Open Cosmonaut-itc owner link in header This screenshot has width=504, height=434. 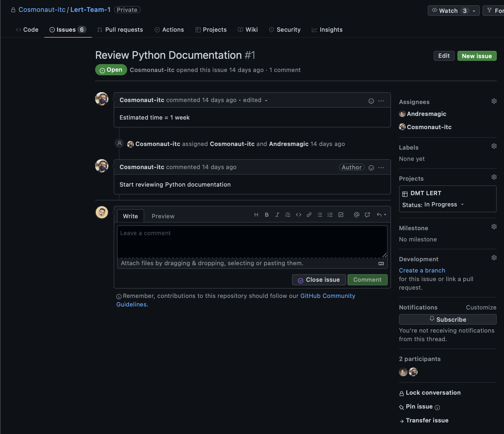[x=42, y=10]
